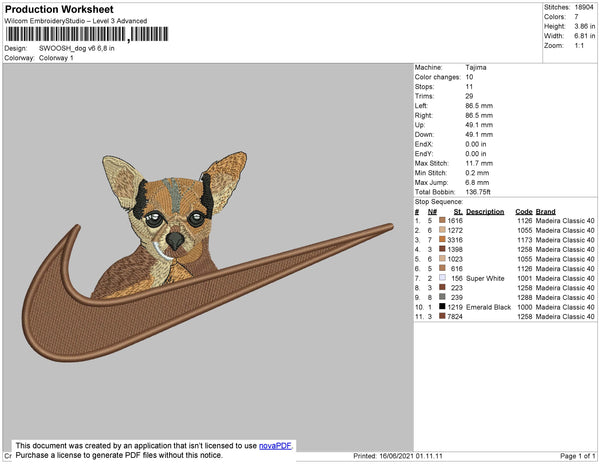600x464 pixels.
Task: Click the Emerald Black color swatch
Action: click(x=442, y=306)
